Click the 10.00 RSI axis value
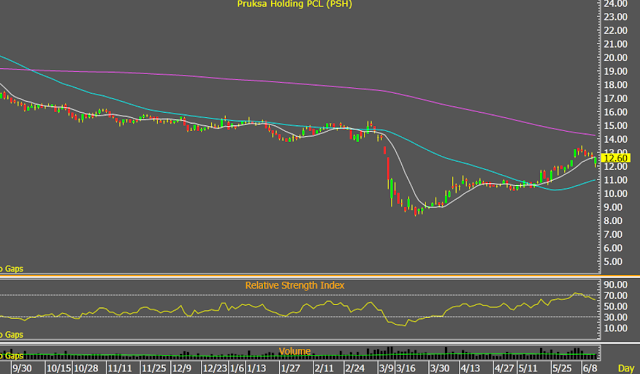Viewport: 640px width, 374px height. coord(616,328)
